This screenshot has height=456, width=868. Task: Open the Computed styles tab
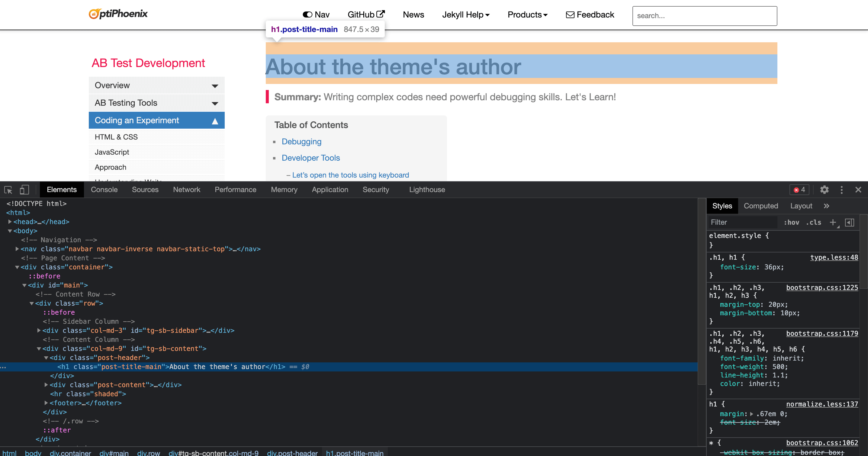click(x=760, y=206)
